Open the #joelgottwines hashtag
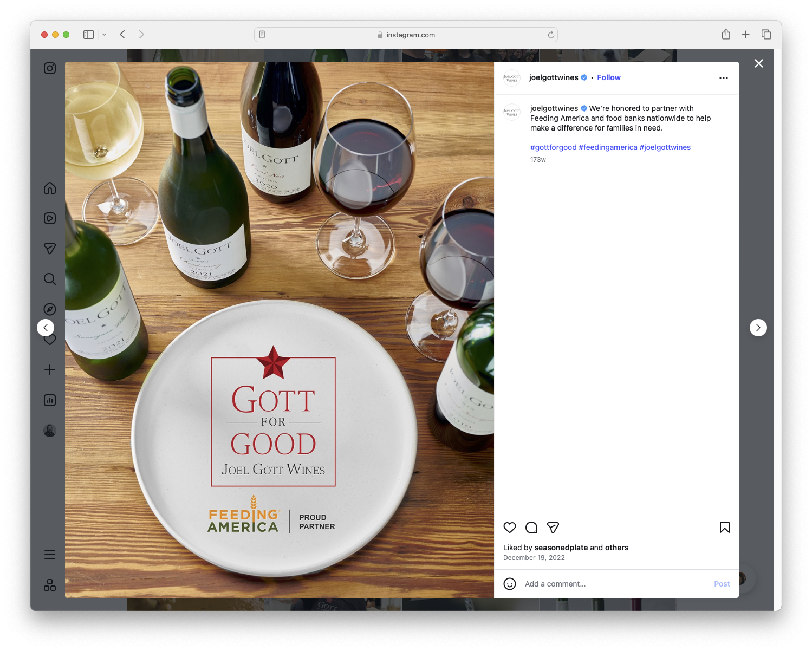Image resolution: width=812 pixels, height=651 pixels. coord(665,147)
